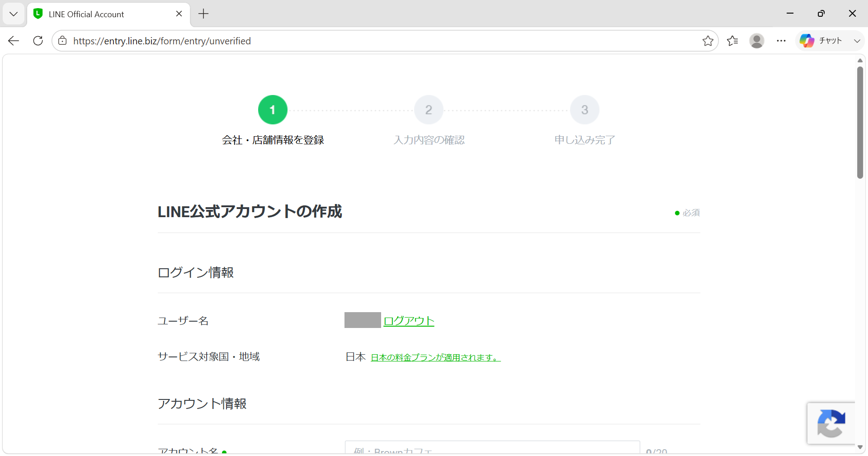Click the 必須 legend text

(x=691, y=213)
